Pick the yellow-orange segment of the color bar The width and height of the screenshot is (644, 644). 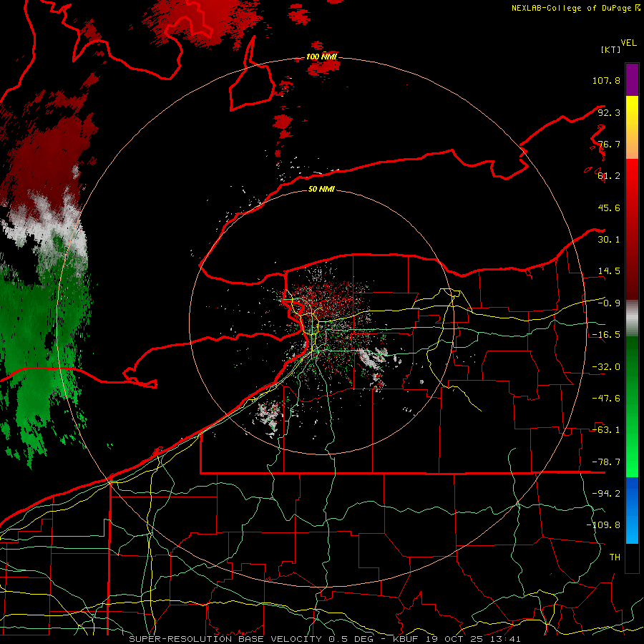(x=632, y=127)
